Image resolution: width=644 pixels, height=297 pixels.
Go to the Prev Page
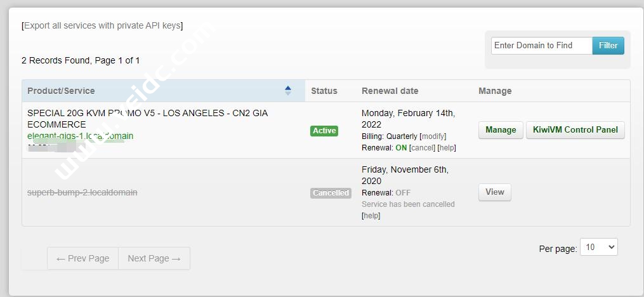[x=82, y=258]
